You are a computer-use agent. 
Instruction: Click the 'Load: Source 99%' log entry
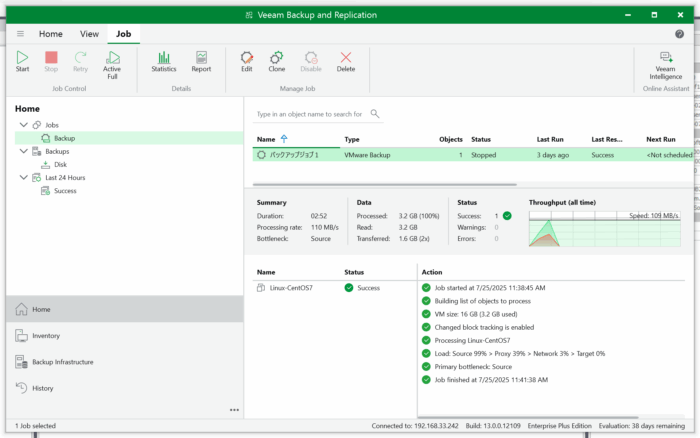pyautogui.click(x=520, y=354)
